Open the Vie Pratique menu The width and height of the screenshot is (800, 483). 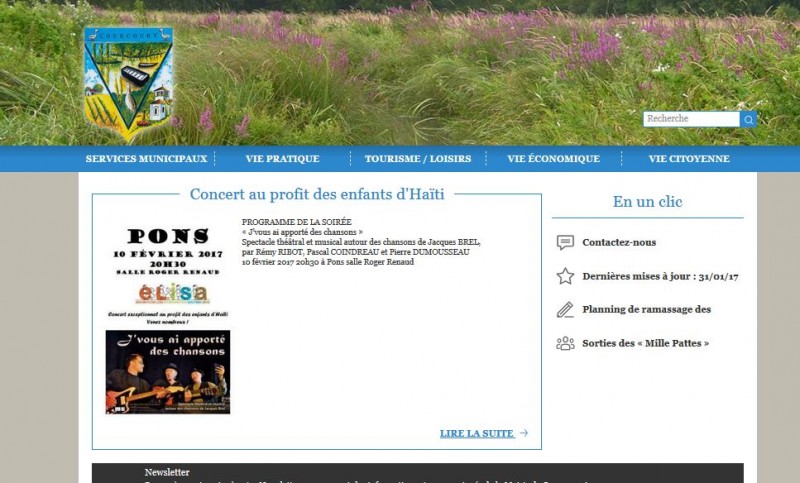(282, 159)
